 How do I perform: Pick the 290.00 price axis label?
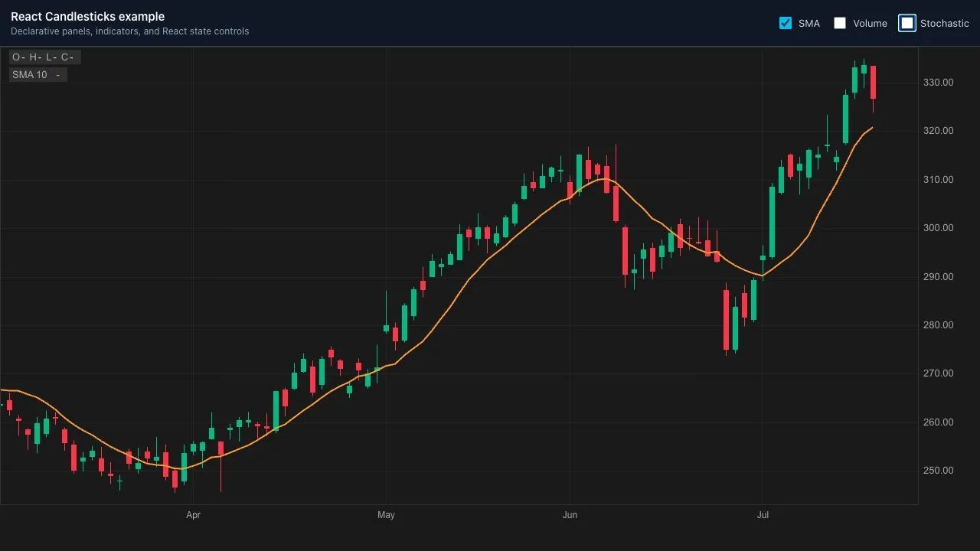coord(938,277)
